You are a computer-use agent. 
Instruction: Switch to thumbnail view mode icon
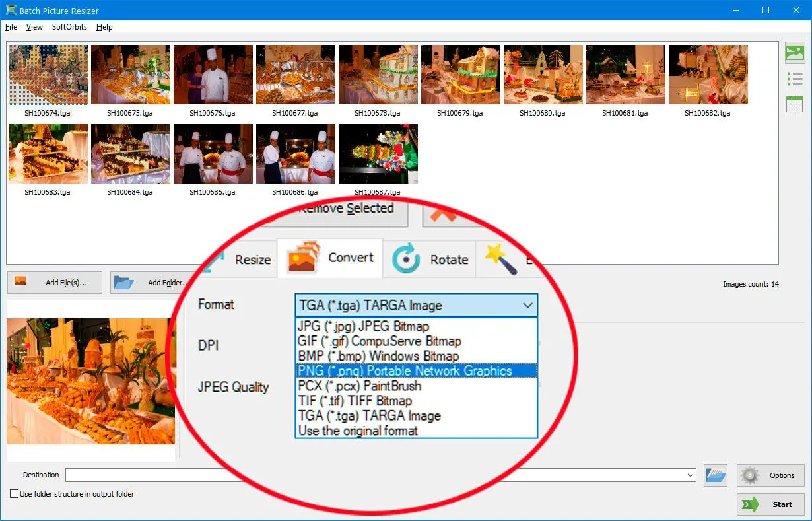click(x=794, y=53)
